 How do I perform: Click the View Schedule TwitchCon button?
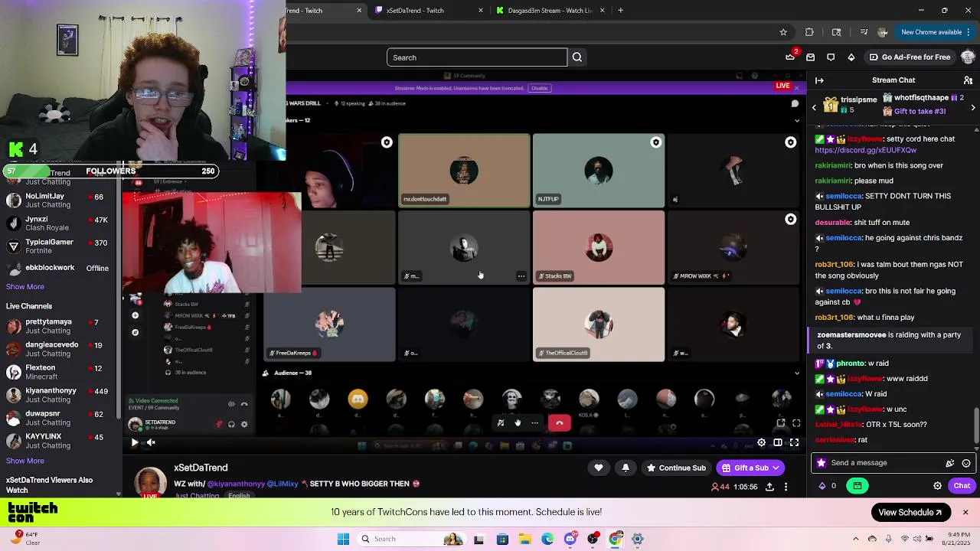point(910,513)
